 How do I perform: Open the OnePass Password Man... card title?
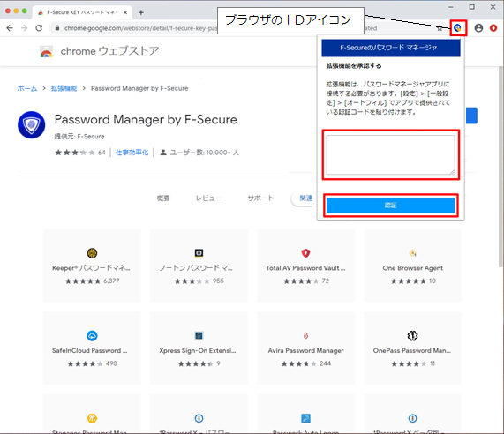pyautogui.click(x=412, y=350)
